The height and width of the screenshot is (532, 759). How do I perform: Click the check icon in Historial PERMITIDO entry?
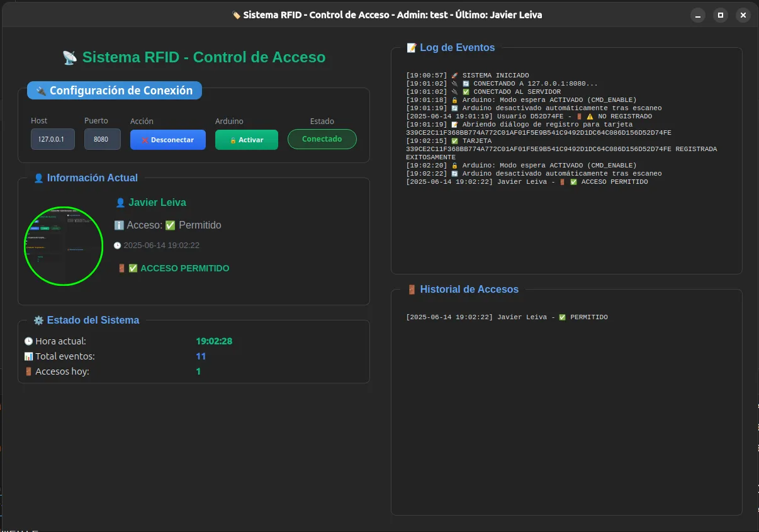coord(562,317)
